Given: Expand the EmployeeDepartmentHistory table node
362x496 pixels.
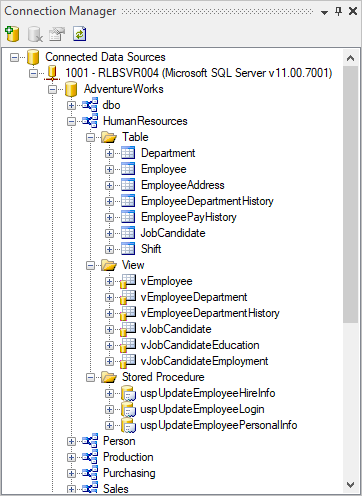Looking at the screenshot, I should click(109, 201).
